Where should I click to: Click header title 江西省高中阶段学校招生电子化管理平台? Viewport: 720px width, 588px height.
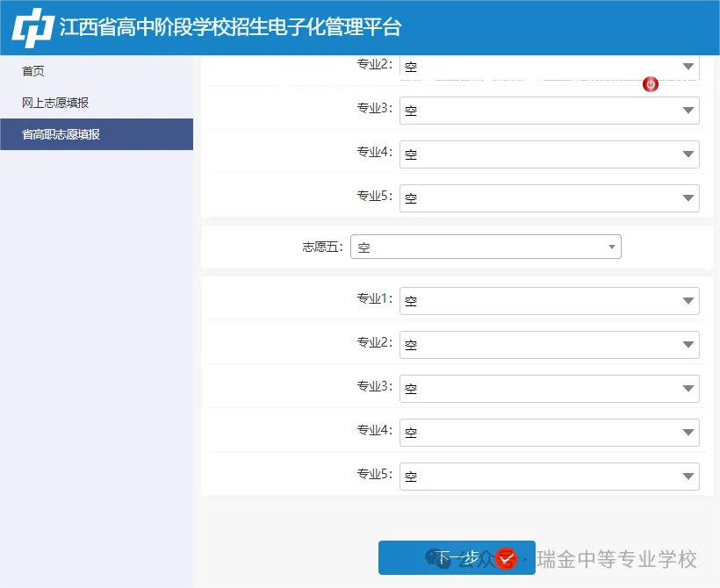point(231,27)
